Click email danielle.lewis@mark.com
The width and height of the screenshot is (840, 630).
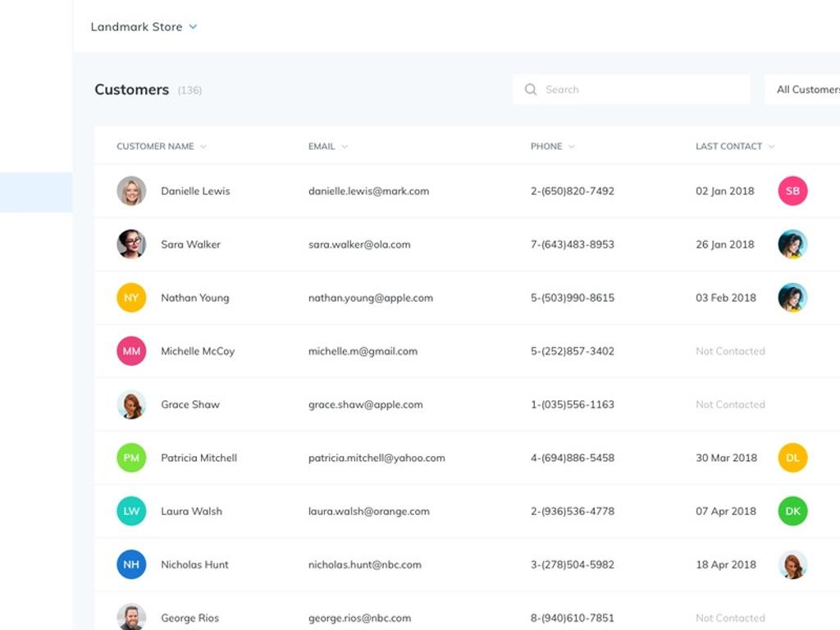pos(368,191)
